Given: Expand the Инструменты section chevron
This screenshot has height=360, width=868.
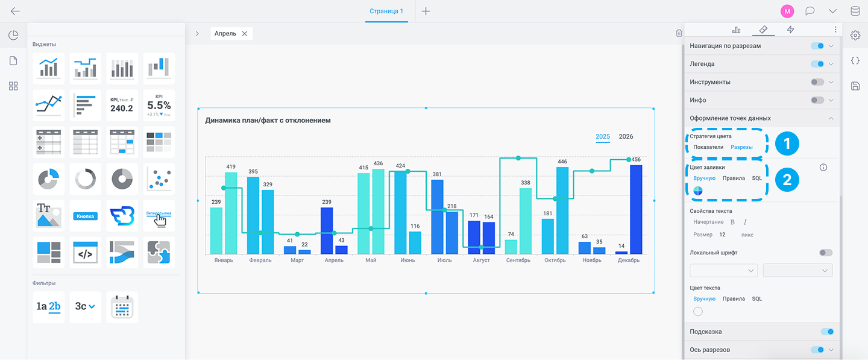Looking at the screenshot, I should click(x=831, y=82).
